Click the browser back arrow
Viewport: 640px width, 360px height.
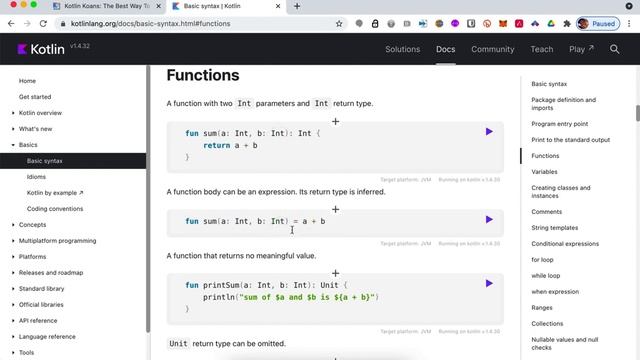[x=11, y=24]
